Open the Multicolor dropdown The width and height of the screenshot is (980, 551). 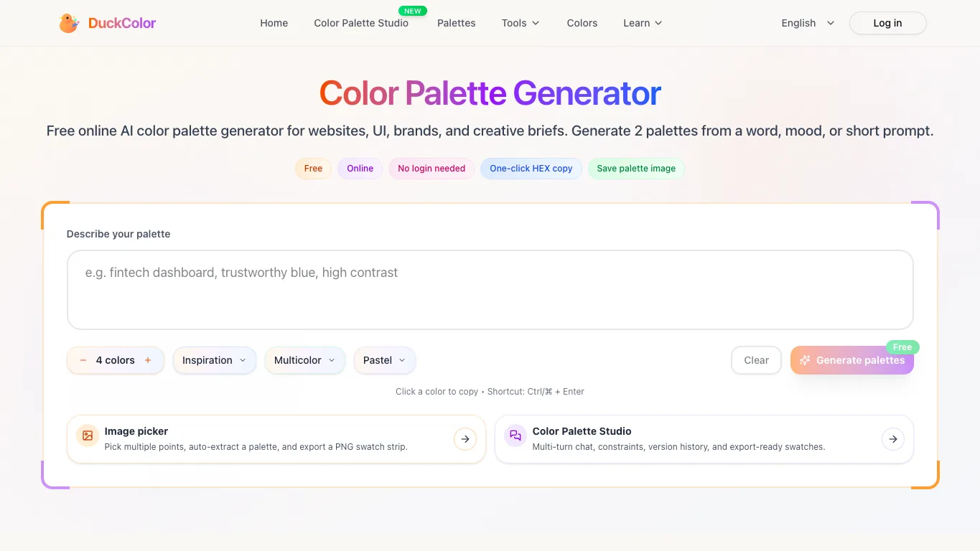pyautogui.click(x=305, y=360)
